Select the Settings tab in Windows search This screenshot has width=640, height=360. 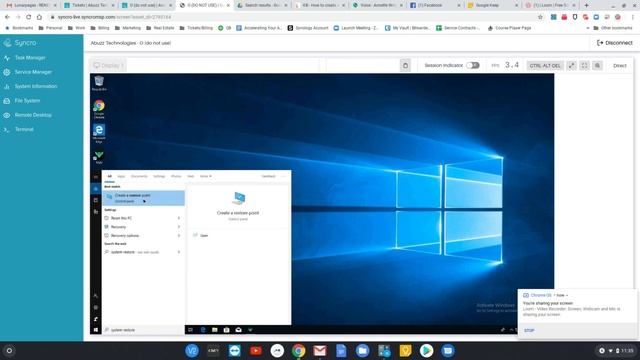point(159,176)
